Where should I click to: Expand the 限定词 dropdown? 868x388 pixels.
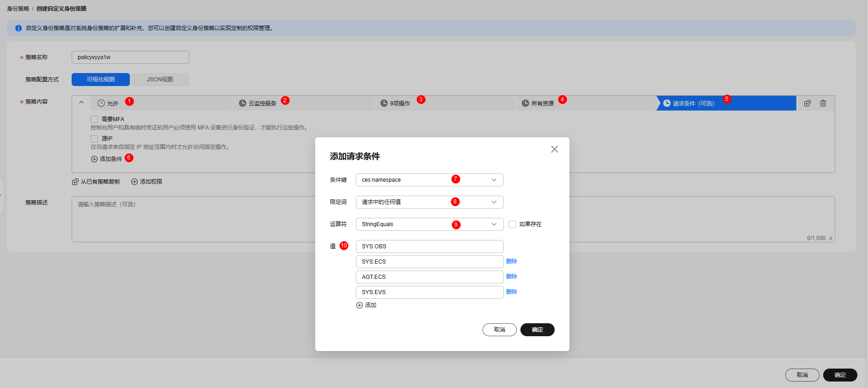pyautogui.click(x=494, y=202)
